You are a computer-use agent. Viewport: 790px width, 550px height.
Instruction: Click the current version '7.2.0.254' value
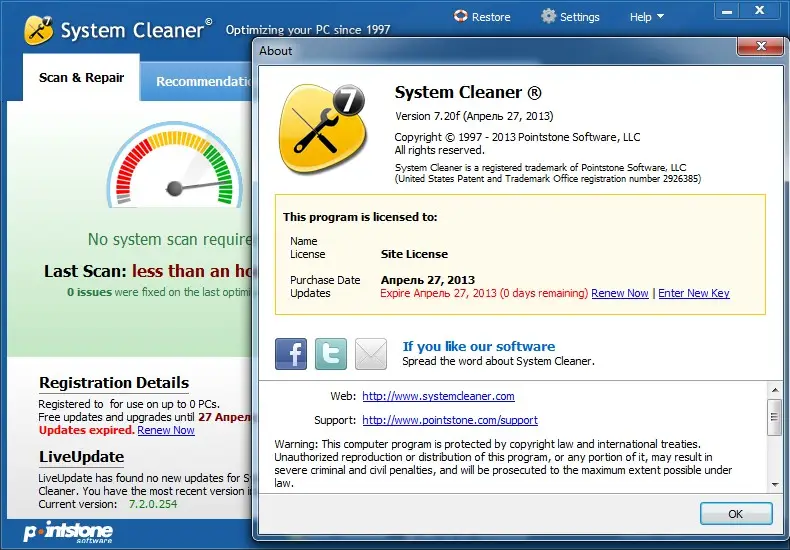click(x=153, y=504)
